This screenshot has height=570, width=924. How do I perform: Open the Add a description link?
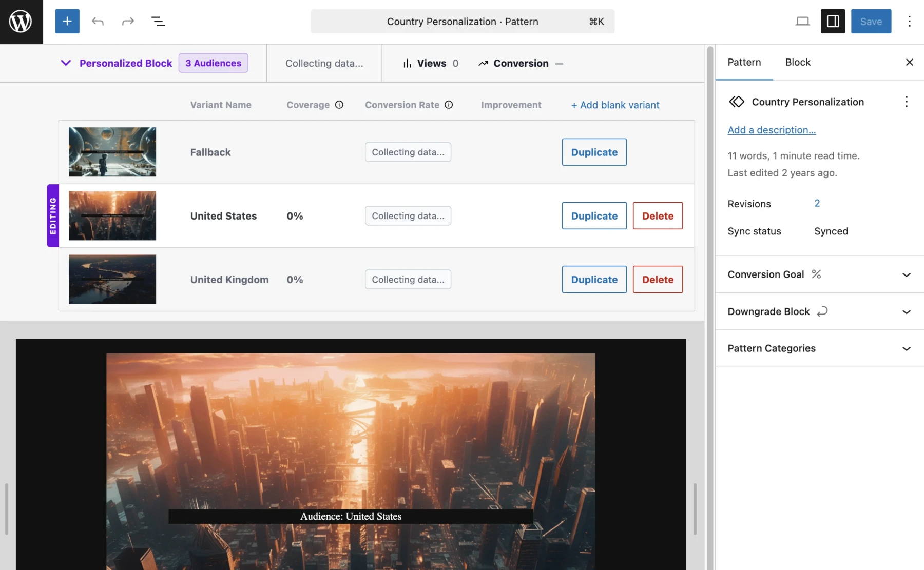(x=772, y=130)
